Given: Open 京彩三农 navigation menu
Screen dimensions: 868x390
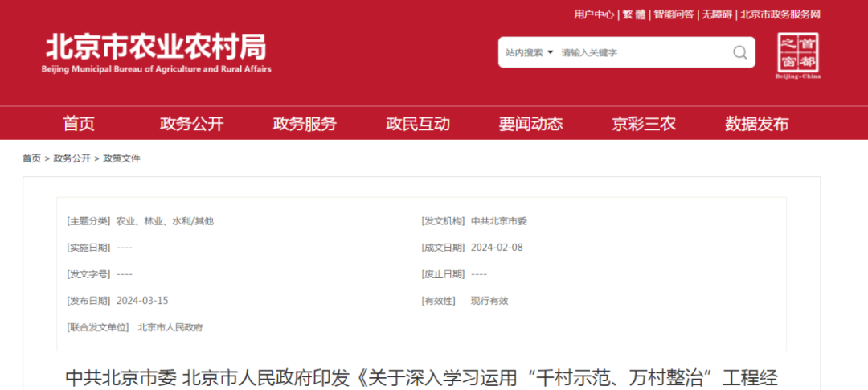Looking at the screenshot, I should pos(644,124).
